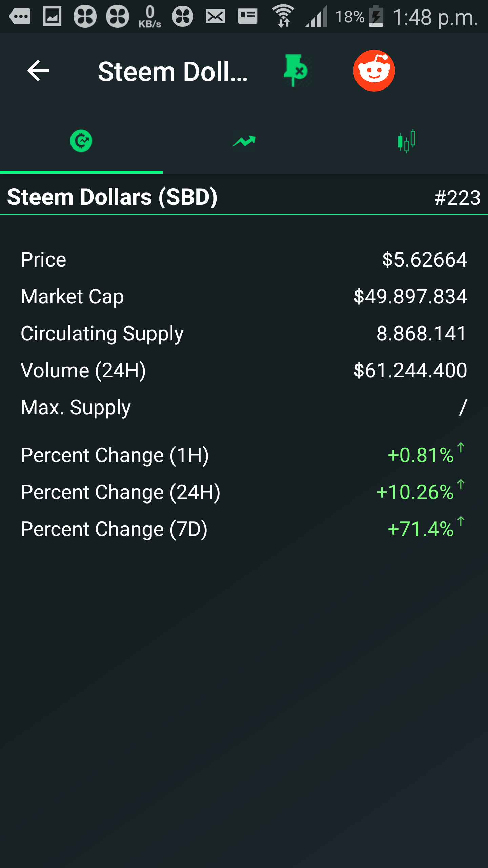Tap the #223 rank label

(457, 197)
